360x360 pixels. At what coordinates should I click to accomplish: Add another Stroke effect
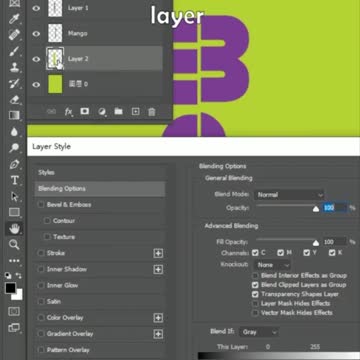tap(158, 253)
